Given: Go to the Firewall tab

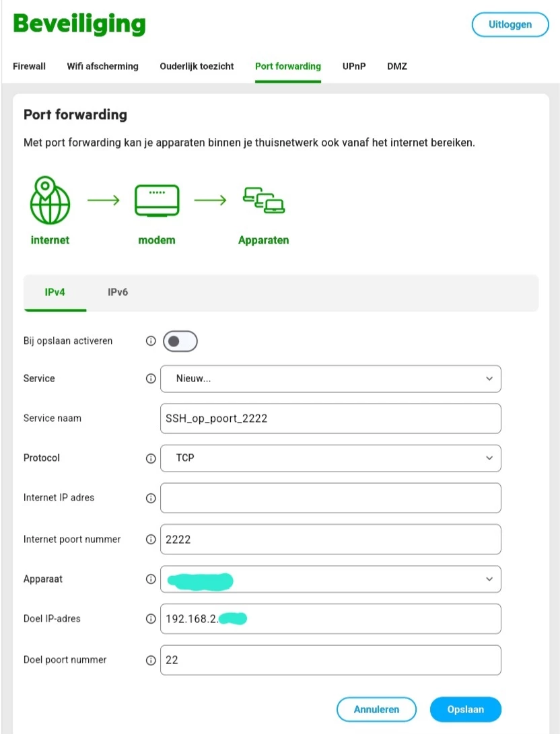Looking at the screenshot, I should pyautogui.click(x=29, y=66).
